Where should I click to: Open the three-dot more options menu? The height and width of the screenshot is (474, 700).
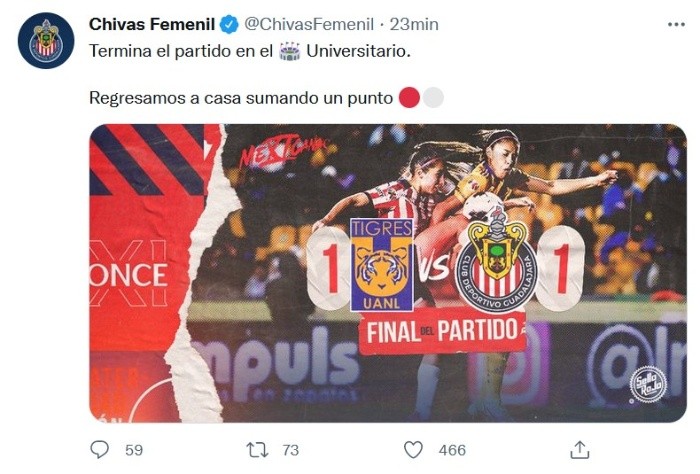pos(676,24)
